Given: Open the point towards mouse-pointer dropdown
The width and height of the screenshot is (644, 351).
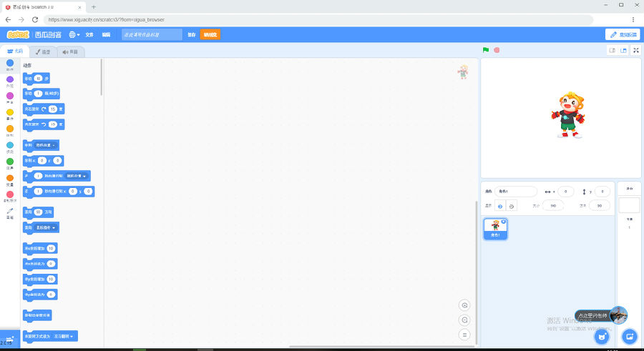Looking at the screenshot, I should (46, 227).
